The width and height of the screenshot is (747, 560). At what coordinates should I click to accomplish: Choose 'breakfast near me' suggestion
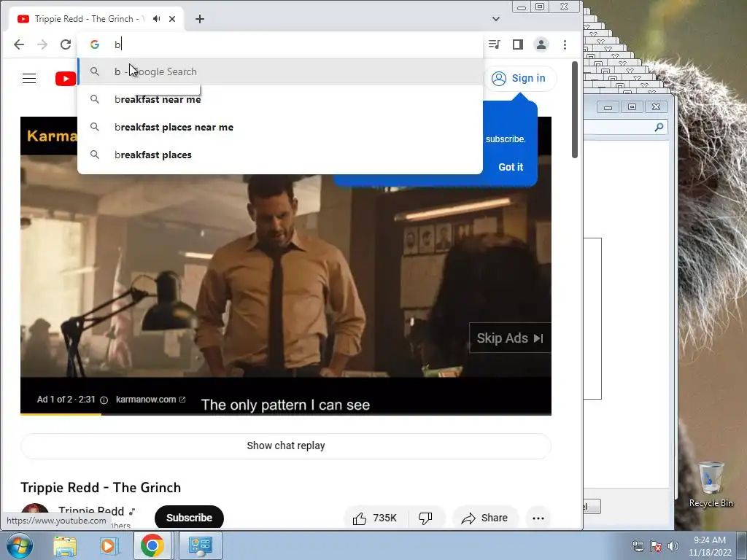tap(280, 99)
